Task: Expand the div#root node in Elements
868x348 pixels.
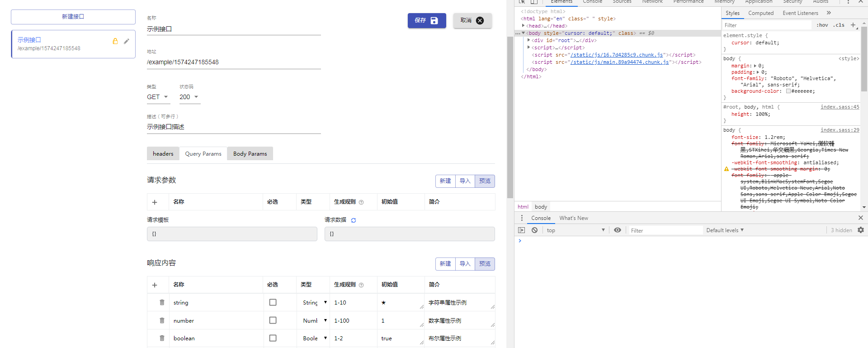Action: [529, 40]
